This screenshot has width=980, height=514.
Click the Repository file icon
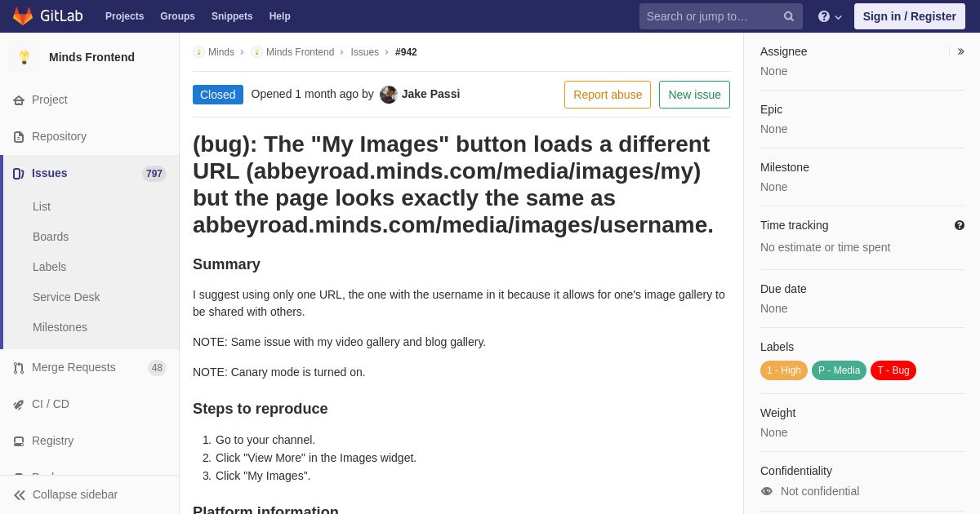[x=19, y=137]
